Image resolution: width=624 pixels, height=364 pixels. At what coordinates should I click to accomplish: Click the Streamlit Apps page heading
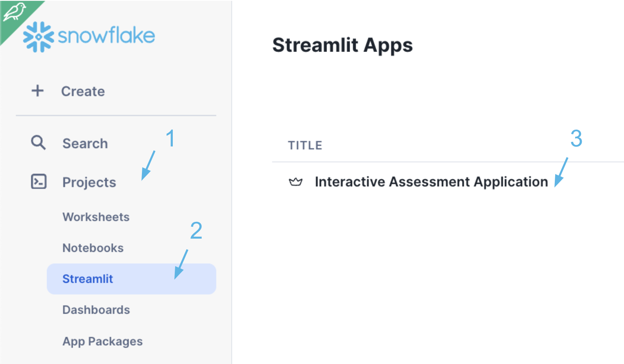click(342, 45)
